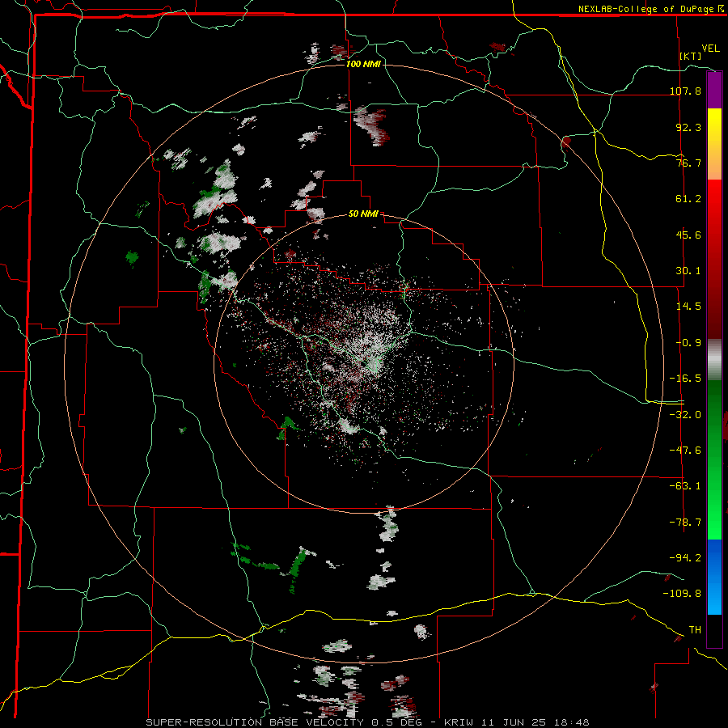The image size is (728, 728).
Task: Click the 14.5 legend value
Action: pos(688,307)
